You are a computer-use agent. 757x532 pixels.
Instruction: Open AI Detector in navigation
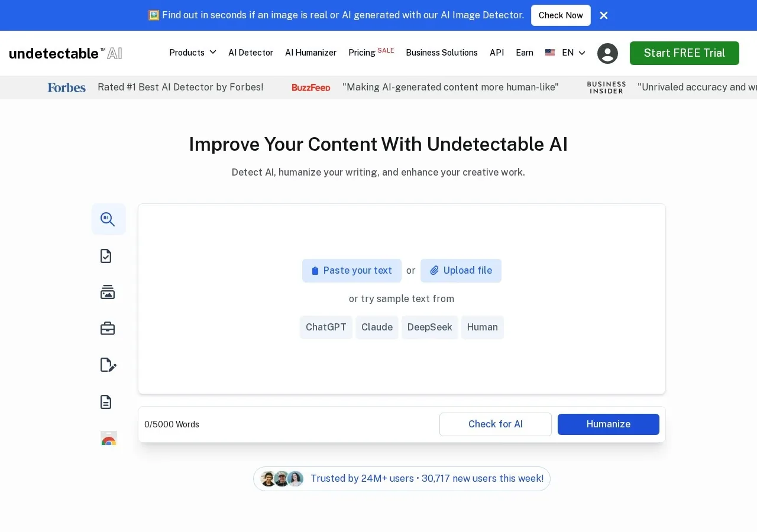click(x=251, y=53)
